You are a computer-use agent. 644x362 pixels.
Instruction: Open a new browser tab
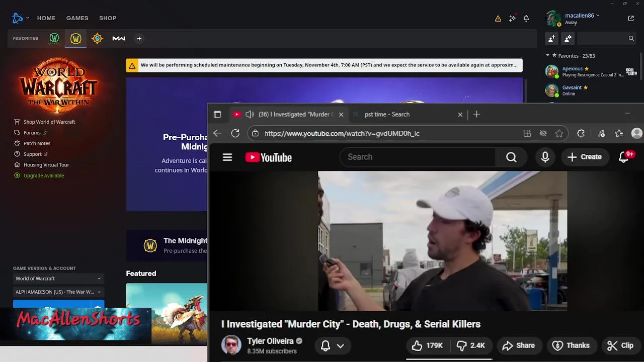476,114
